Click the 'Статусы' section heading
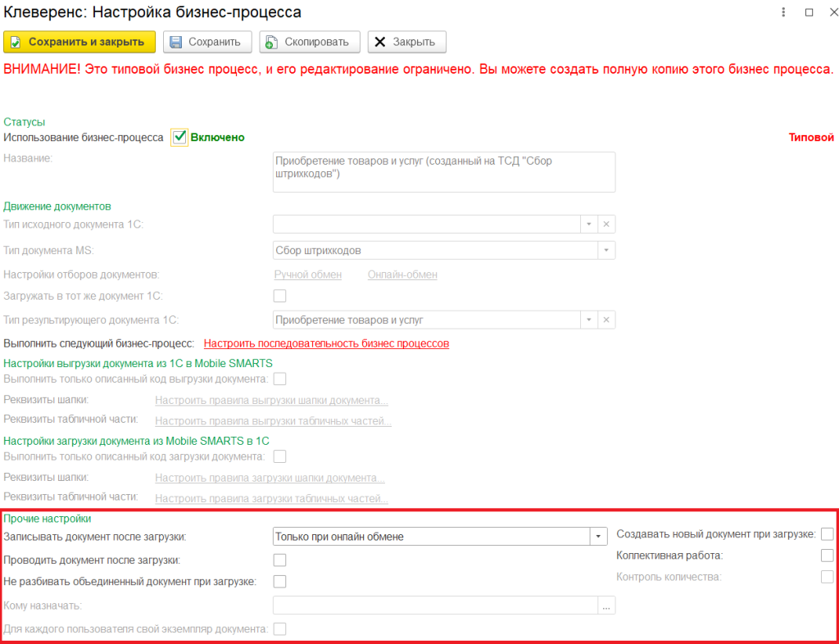 point(25,122)
